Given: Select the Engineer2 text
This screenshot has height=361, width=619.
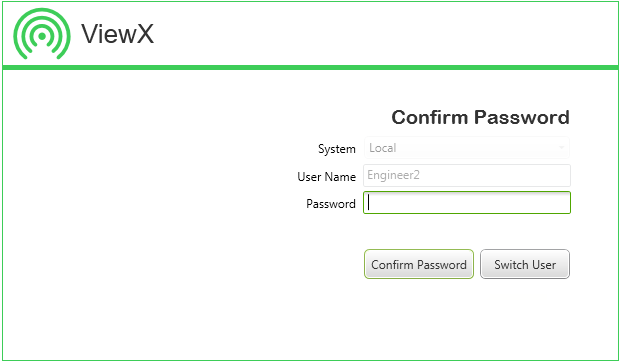Looking at the screenshot, I should [393, 175].
